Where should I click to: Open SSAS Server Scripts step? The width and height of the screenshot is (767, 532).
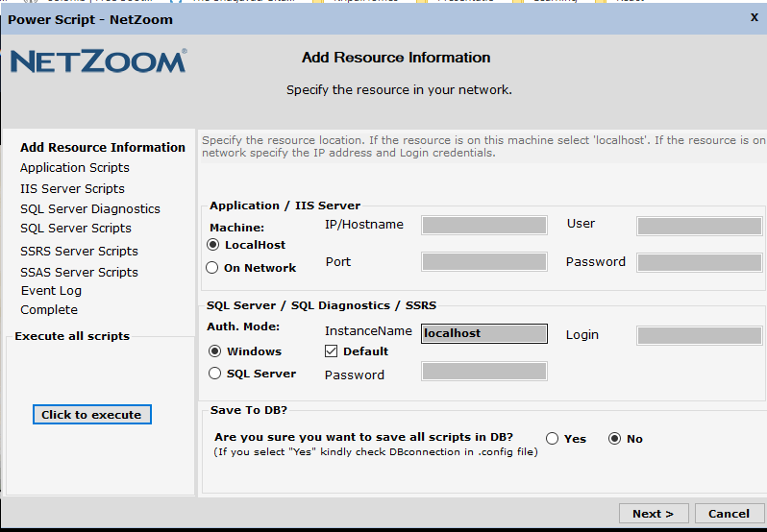[79, 272]
